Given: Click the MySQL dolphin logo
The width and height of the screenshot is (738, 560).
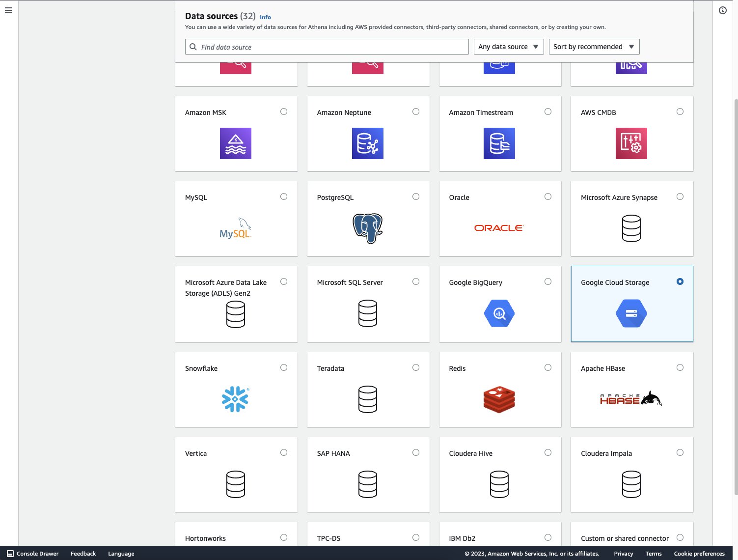Looking at the screenshot, I should [236, 228].
